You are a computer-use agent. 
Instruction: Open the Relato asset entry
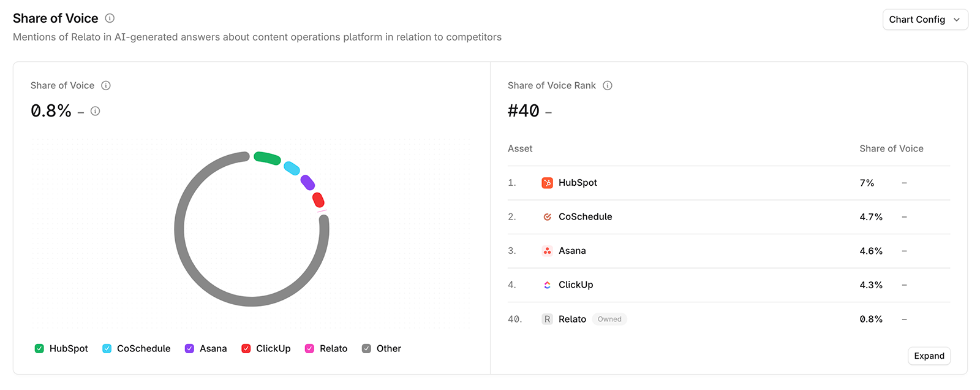[x=572, y=318]
